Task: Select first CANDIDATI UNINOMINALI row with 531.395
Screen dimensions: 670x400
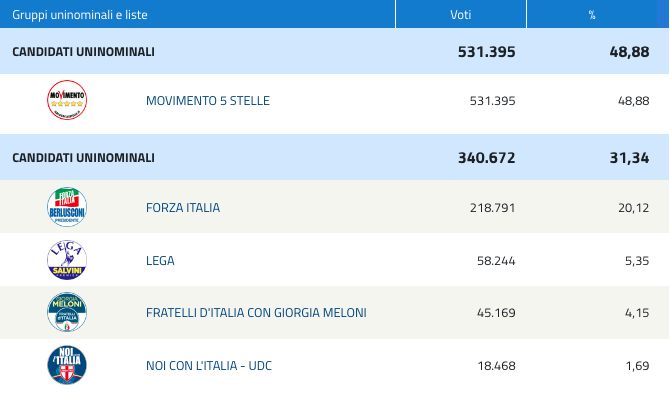Action: tap(335, 51)
